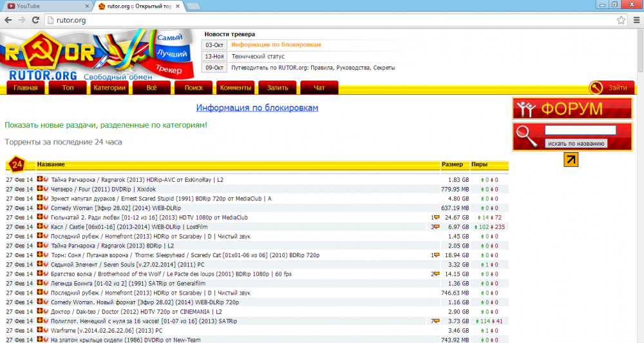Click yellow arrow icon below search box
Image resolution: width=644 pixels, height=343 pixels.
tap(571, 160)
